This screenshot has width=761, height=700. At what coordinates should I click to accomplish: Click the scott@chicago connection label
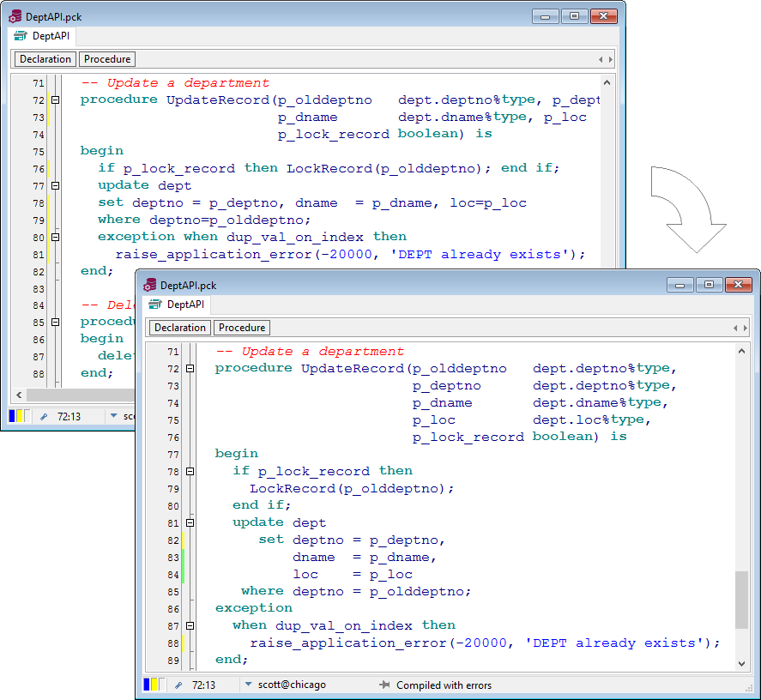tap(292, 685)
